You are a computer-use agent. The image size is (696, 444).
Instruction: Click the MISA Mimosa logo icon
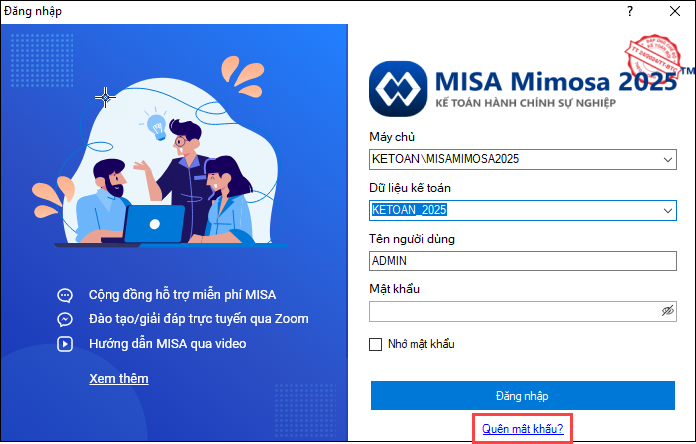click(398, 88)
